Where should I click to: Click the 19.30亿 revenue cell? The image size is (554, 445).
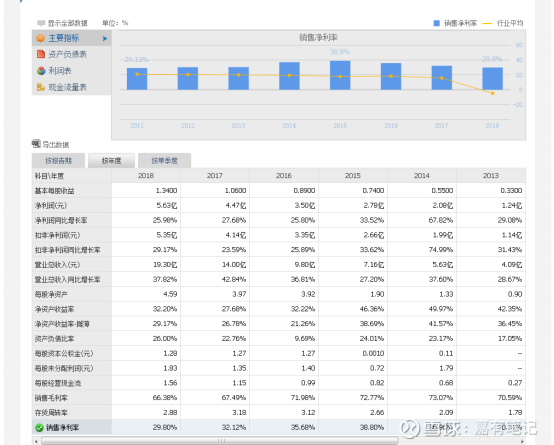146,265
